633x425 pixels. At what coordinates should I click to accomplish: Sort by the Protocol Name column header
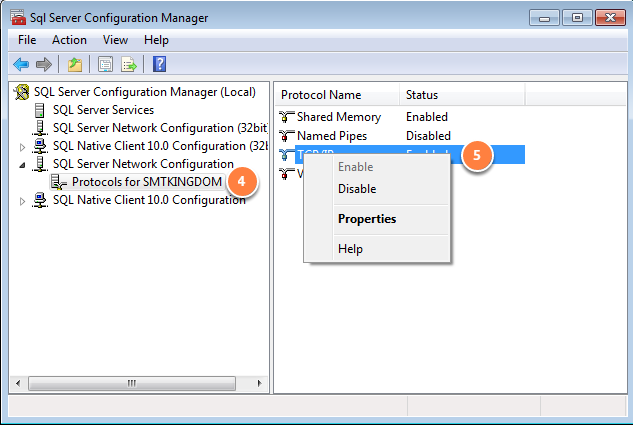(337, 95)
